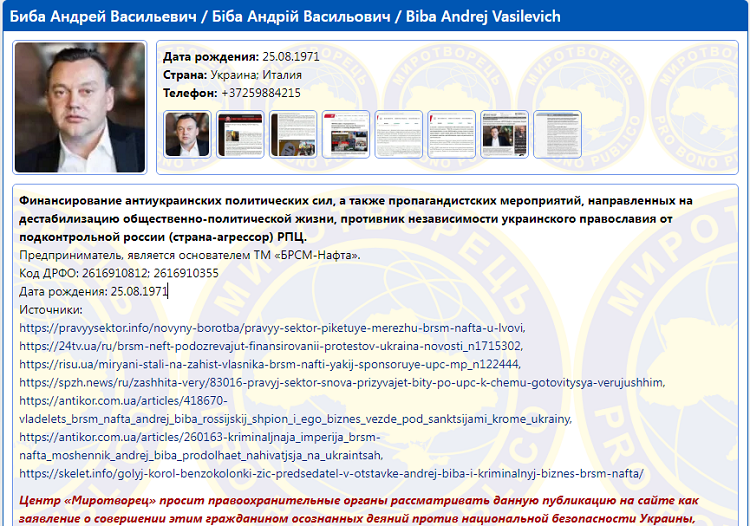Viewport: 750px width, 526px height.
Task: Open the seventh thumbnail in the gallery
Action: coord(504,134)
